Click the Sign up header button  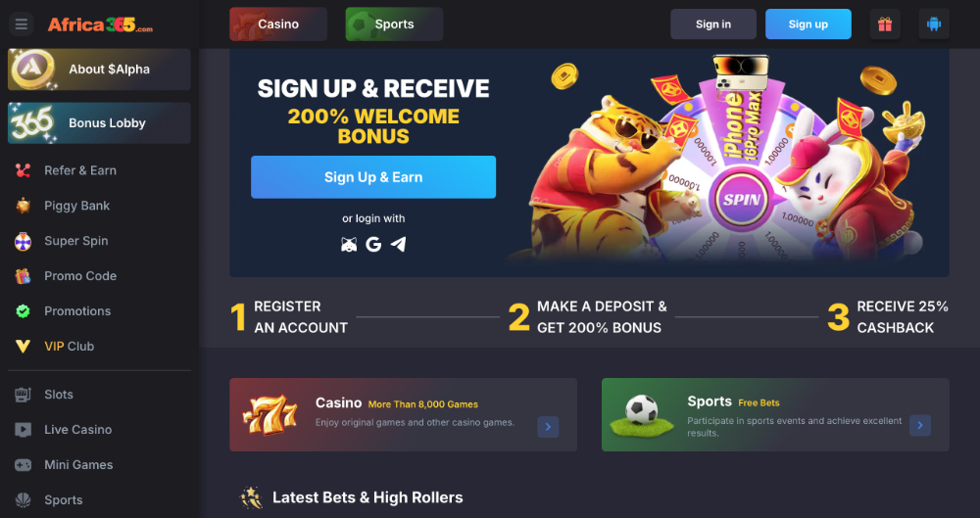coord(808,24)
